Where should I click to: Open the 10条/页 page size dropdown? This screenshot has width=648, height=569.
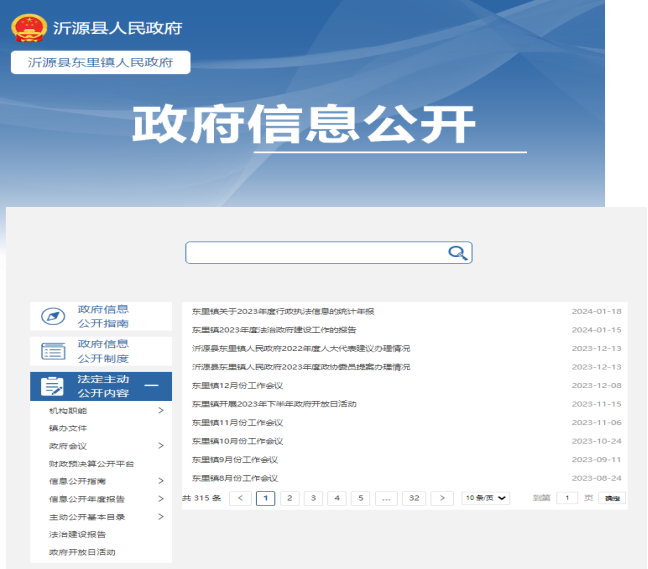coord(485,498)
